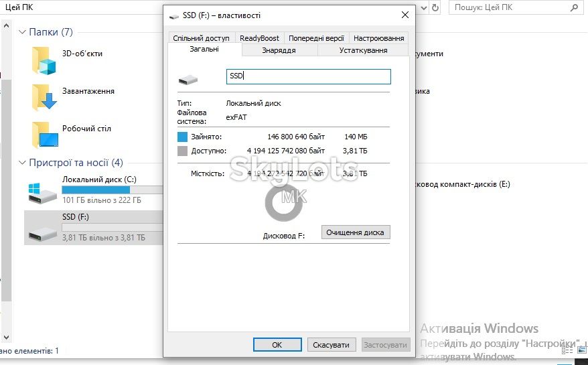The height and width of the screenshot is (365, 588).
Task: Select the Локальний диск (C:) drive icon
Action: tap(42, 193)
